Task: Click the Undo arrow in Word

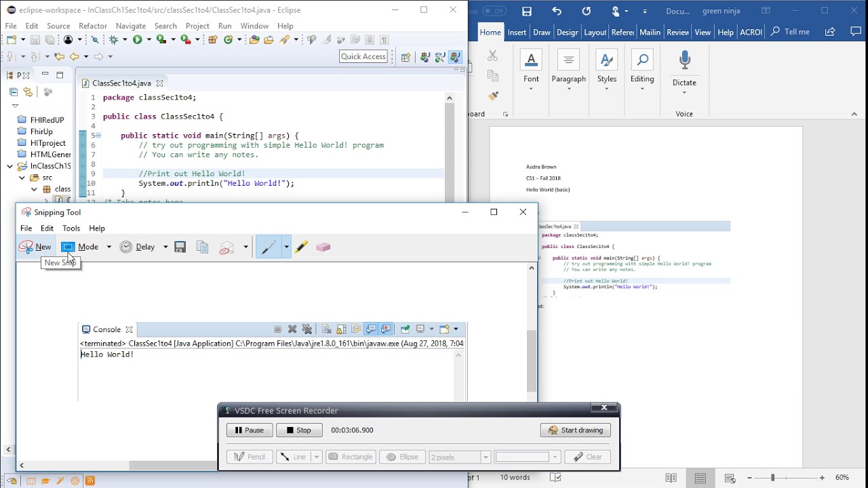Action: coord(557,11)
